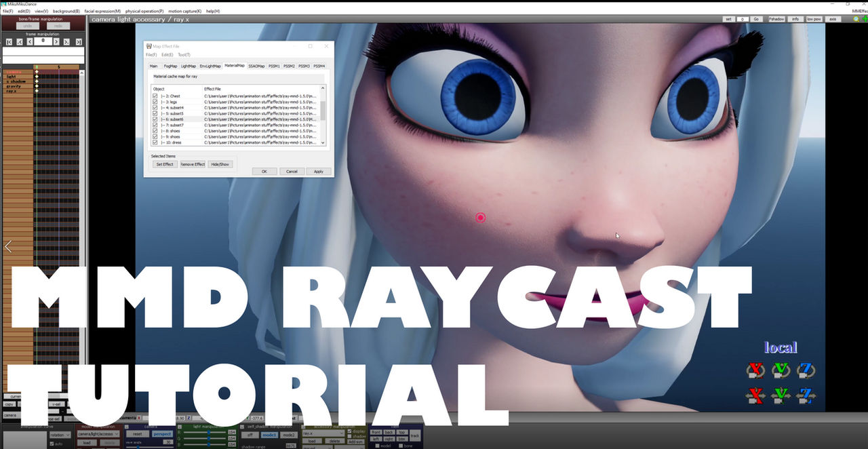Confirm dialog with OK button

pos(264,172)
